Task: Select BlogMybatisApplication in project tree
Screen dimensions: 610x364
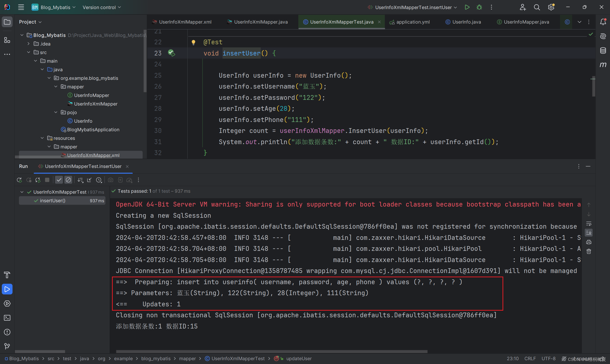Action: [90, 130]
